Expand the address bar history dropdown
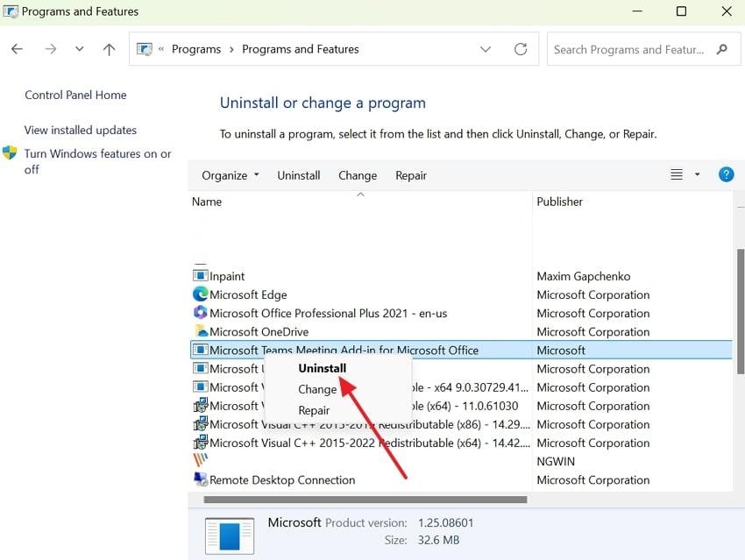Image resolution: width=745 pixels, height=560 pixels. (x=485, y=49)
